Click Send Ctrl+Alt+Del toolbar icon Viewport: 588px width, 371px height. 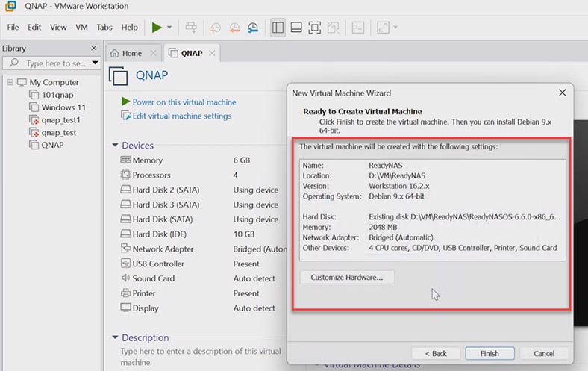pyautogui.click(x=191, y=28)
